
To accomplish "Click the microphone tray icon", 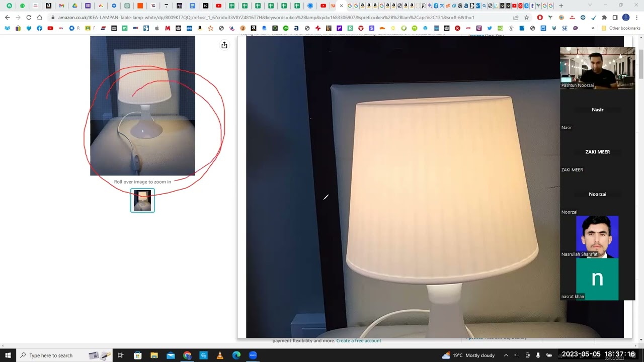I will coord(538,355).
